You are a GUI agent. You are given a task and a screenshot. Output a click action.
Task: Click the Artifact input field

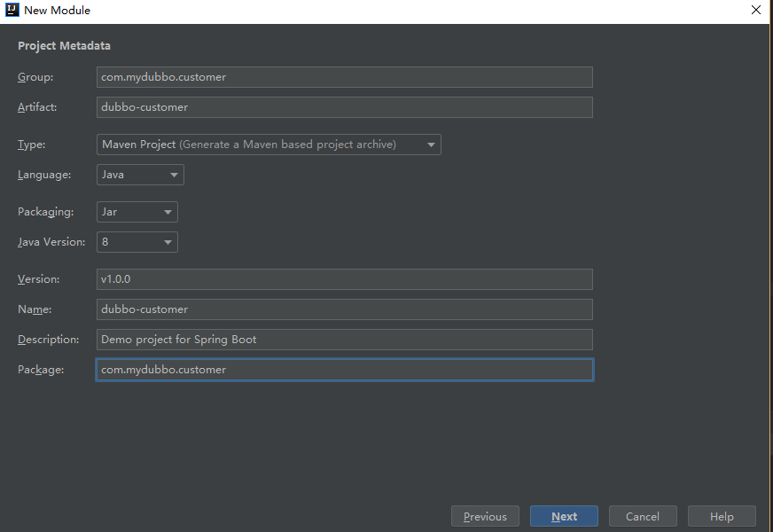345,107
